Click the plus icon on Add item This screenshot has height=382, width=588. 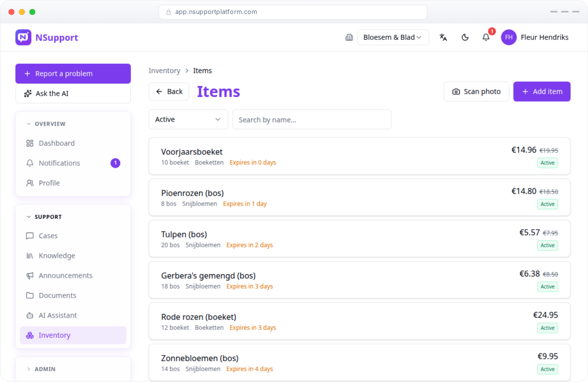coord(525,92)
